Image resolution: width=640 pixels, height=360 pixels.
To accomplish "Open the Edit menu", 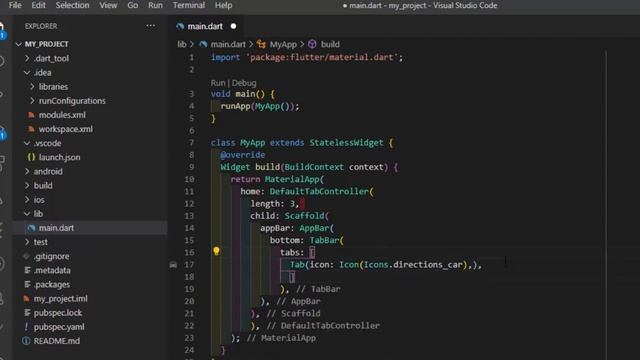I will click(38, 5).
